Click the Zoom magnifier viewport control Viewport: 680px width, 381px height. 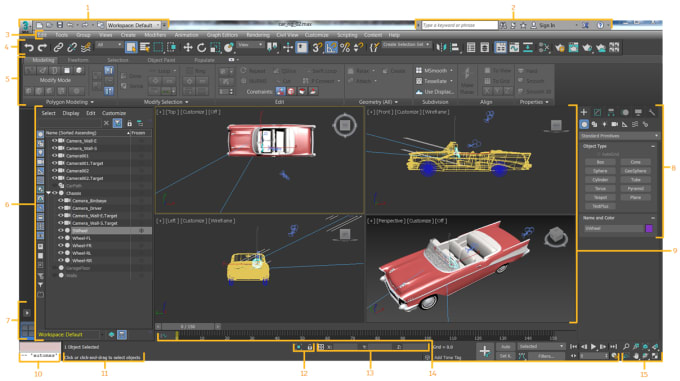point(626,346)
